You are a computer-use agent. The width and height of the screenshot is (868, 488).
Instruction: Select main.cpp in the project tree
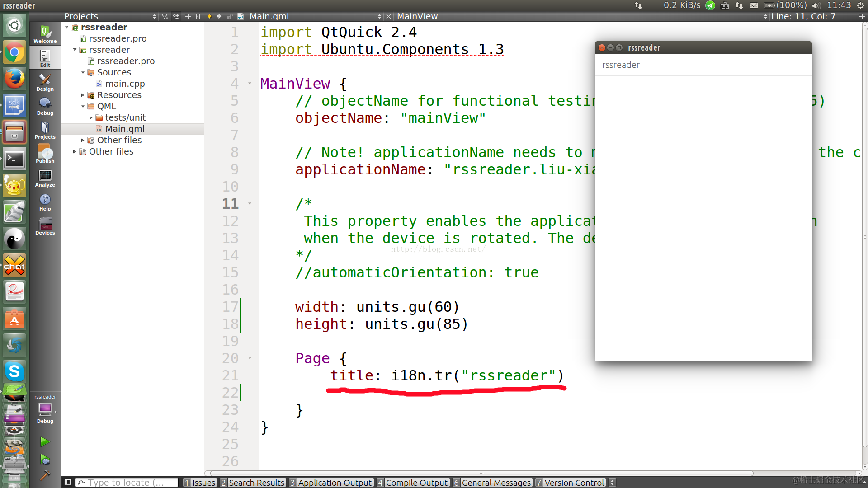tap(125, 84)
